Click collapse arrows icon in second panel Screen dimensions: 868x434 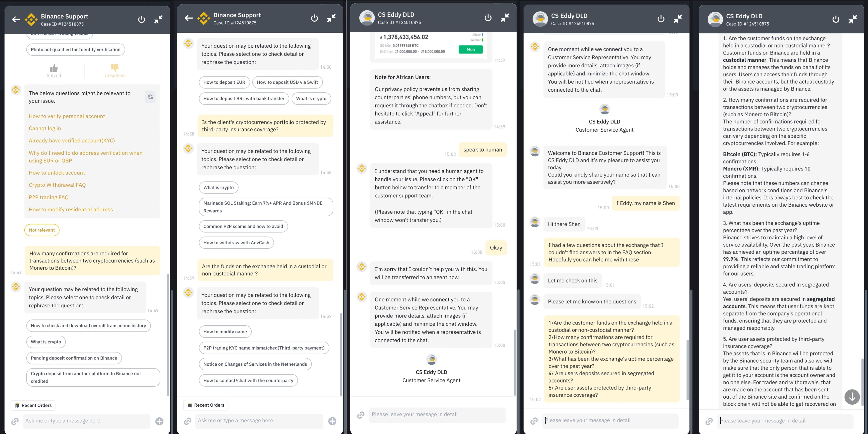click(x=331, y=18)
